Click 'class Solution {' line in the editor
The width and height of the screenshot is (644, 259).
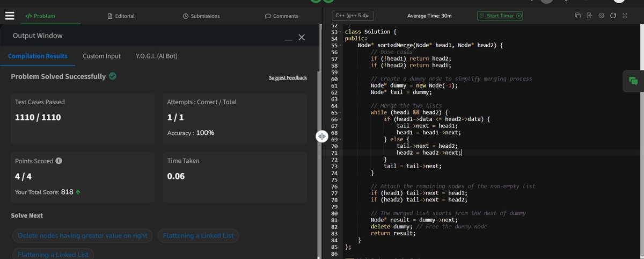[x=371, y=32]
